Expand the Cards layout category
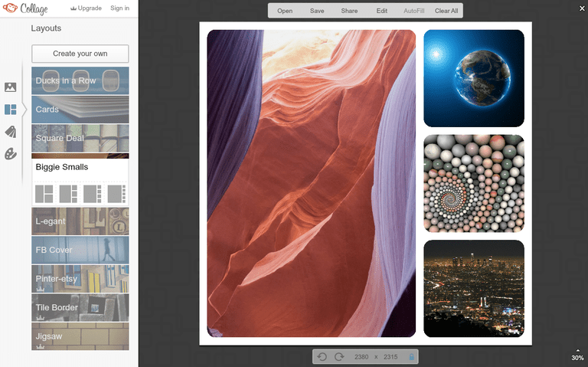The image size is (588, 367). [80, 110]
